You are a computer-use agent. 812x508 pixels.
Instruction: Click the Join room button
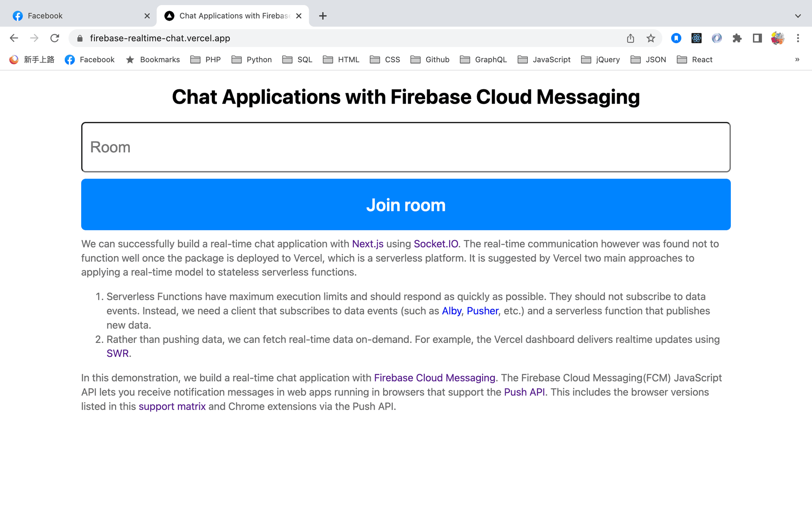coord(406,204)
